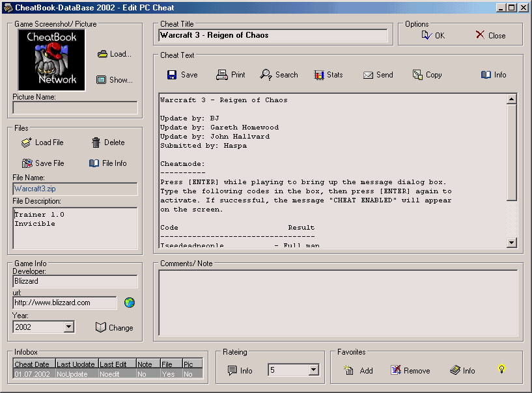Viewport: 532px width, 393px height.
Task: Open Search in the cheat text toolbar
Action: [x=279, y=75]
